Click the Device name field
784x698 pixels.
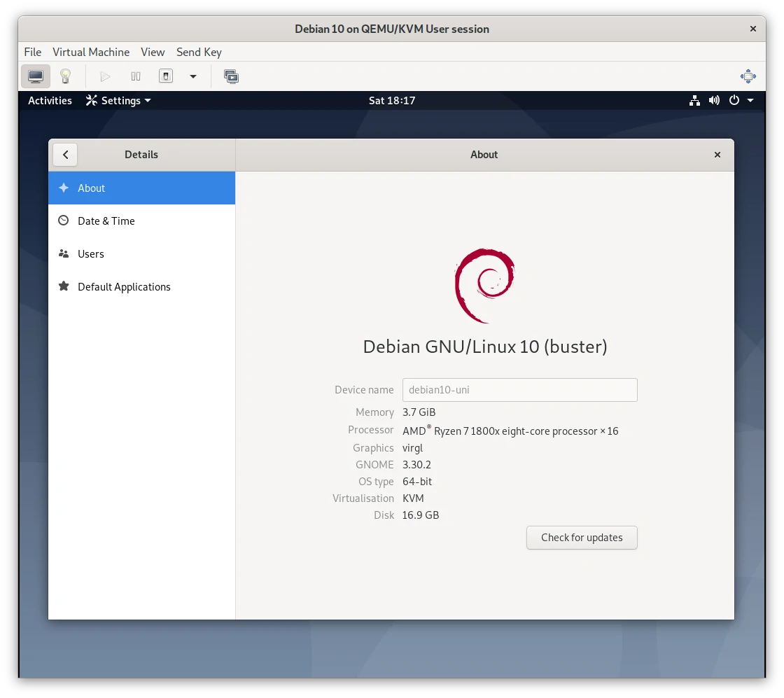[520, 390]
